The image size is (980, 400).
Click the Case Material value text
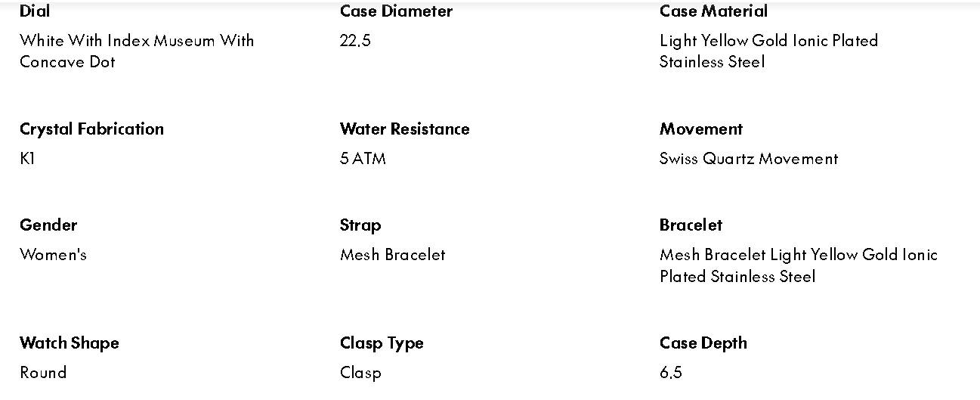pos(768,51)
